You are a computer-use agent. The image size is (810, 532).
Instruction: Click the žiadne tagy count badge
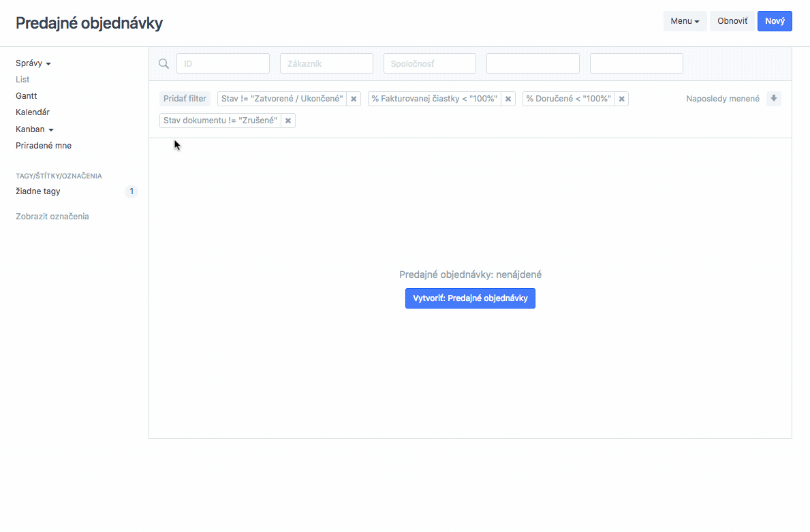[x=131, y=191]
